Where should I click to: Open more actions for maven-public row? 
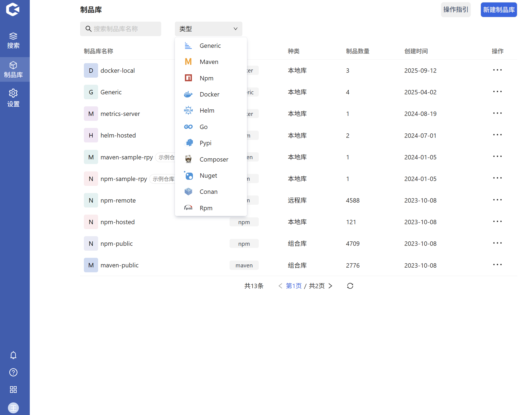click(x=497, y=265)
